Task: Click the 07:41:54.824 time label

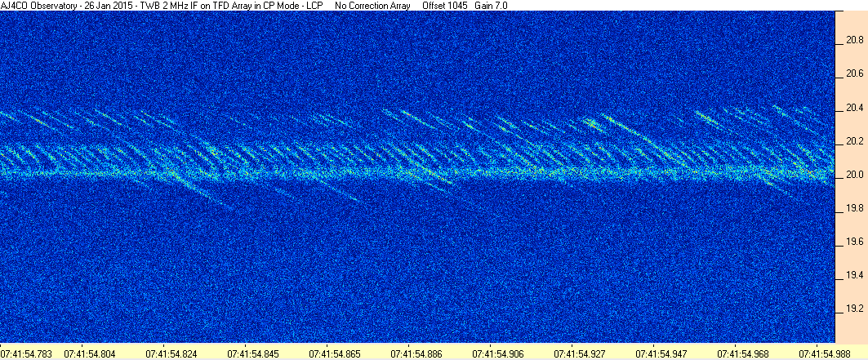Action: click(x=170, y=353)
